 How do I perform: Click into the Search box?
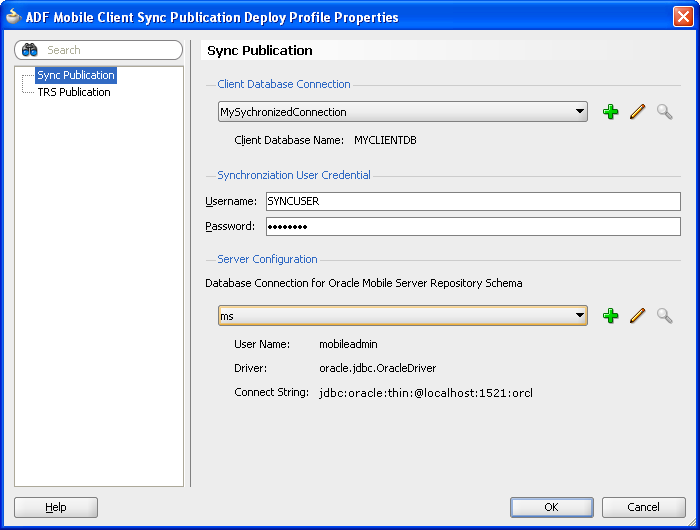coord(99,50)
